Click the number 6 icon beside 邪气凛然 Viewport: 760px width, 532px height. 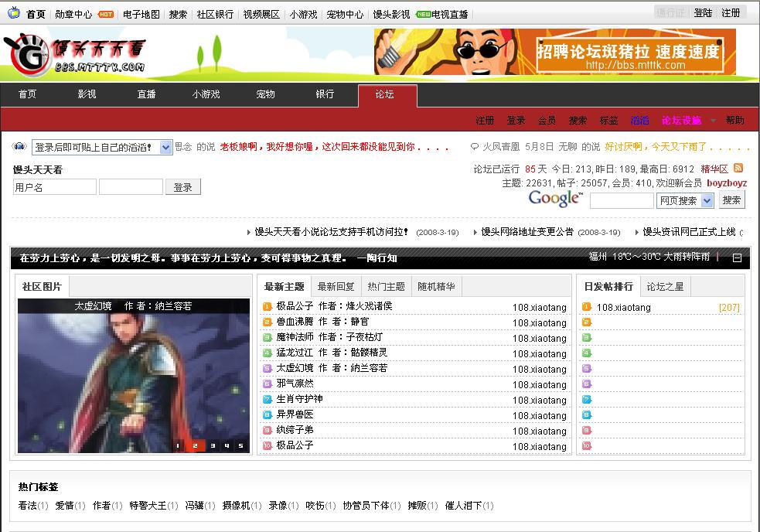coord(267,384)
